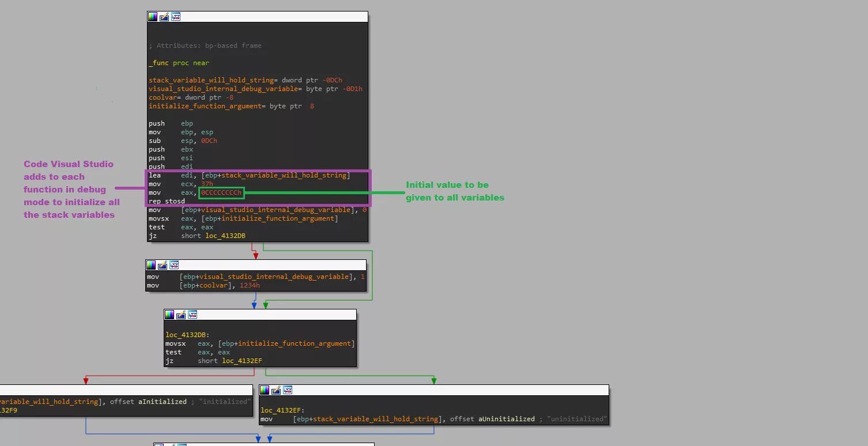
Task: Click mov [ebp+visual_studio_internal_debug_variable], 1 line
Action: point(256,277)
